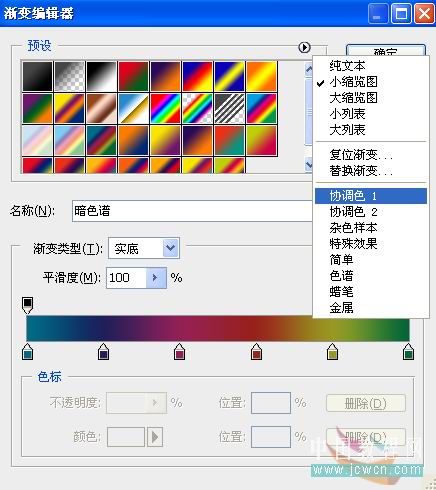This screenshot has width=436, height=490.
Task: Choose checked 小缩览图 view option
Action: point(353,82)
